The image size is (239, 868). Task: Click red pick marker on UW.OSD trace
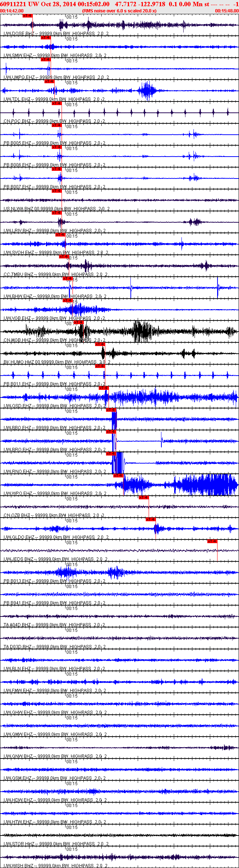[x=104, y=388]
